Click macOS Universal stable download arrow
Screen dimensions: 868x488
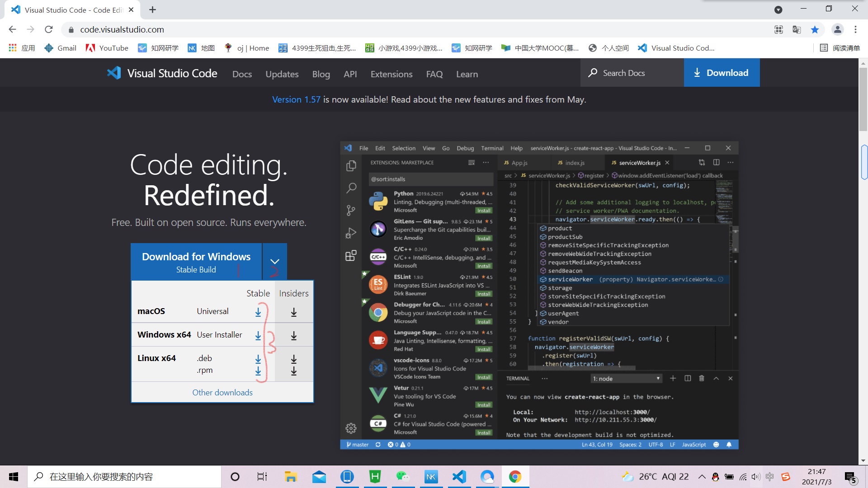(x=258, y=312)
